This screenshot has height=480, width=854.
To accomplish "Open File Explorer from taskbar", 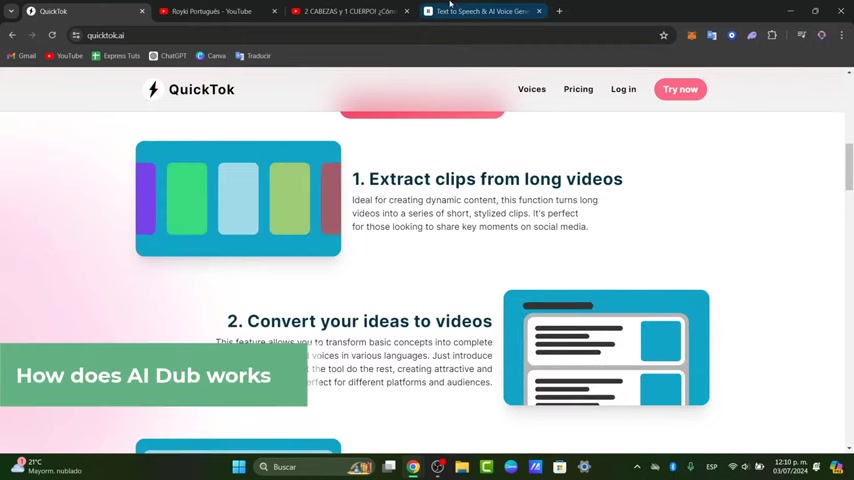I will coord(462,467).
